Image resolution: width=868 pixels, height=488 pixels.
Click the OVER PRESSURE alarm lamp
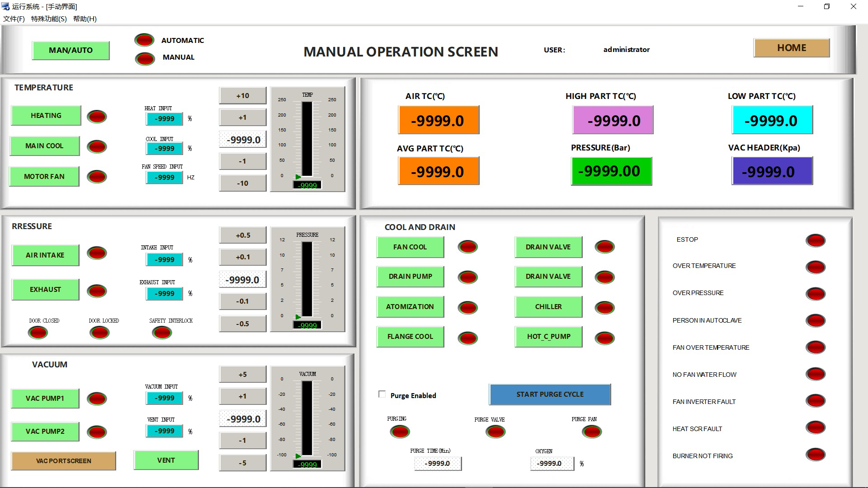[816, 294]
